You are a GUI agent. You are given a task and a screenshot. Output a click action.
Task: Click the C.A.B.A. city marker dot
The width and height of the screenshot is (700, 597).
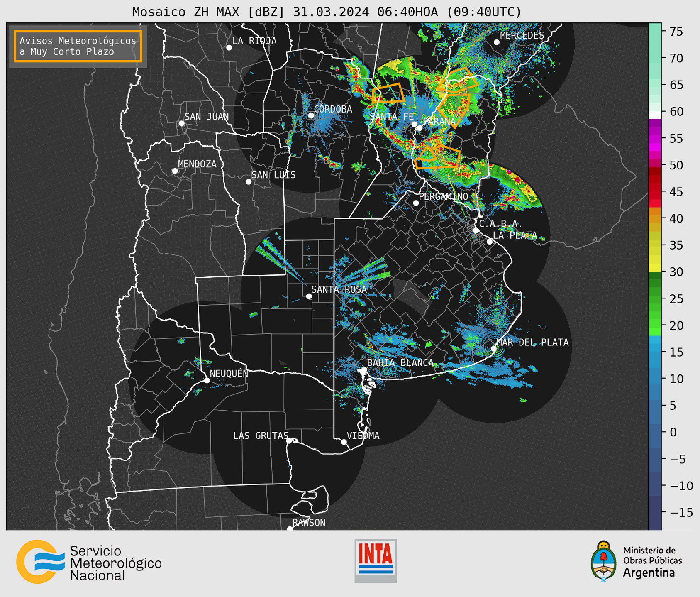pyautogui.click(x=476, y=230)
